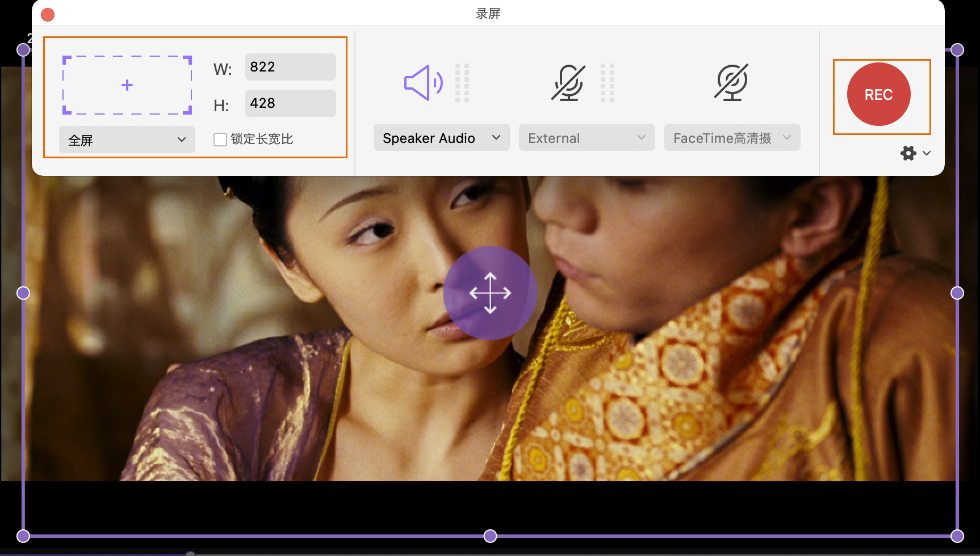Click the top-left corner resize handle
This screenshot has height=556, width=980.
pyautogui.click(x=23, y=50)
